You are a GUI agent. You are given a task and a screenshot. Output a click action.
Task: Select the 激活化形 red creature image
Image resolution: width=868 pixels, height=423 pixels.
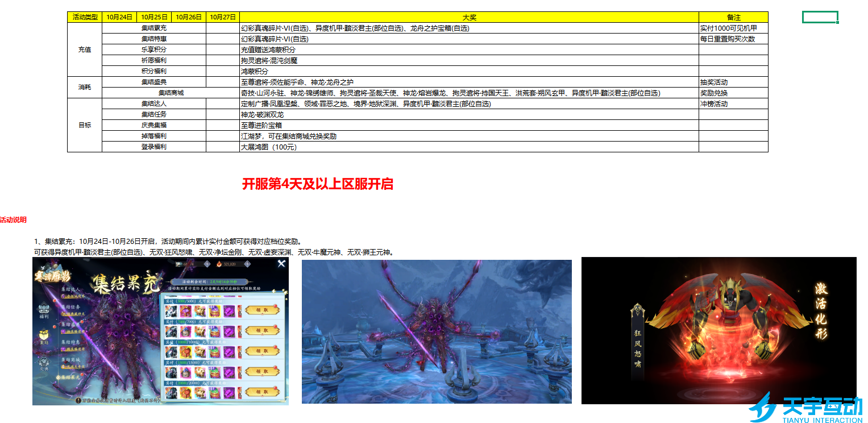click(719, 330)
